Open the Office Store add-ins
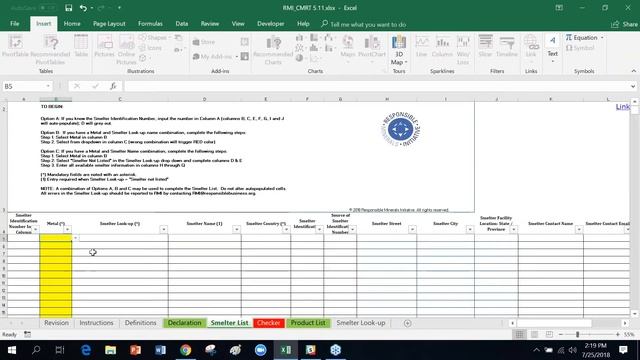 click(204, 42)
